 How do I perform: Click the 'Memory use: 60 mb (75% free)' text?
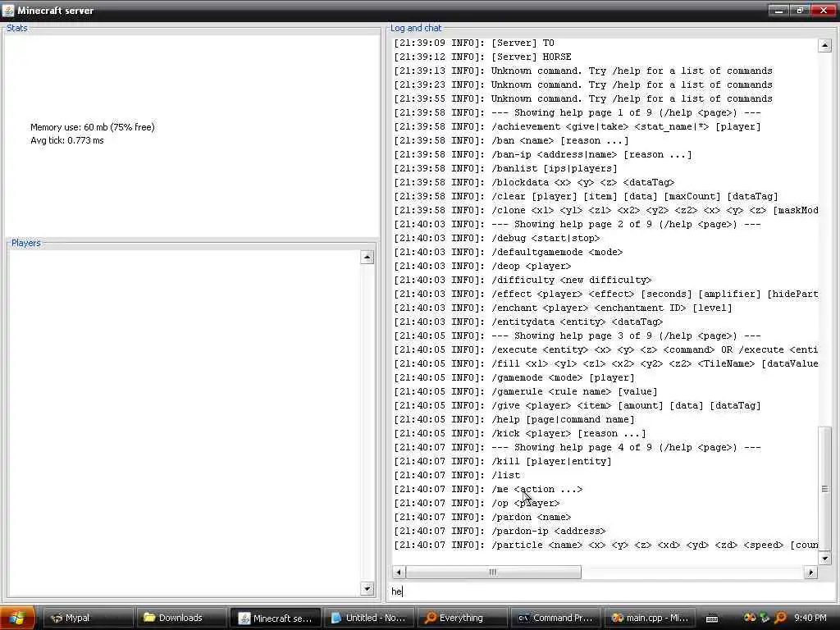pos(92,127)
